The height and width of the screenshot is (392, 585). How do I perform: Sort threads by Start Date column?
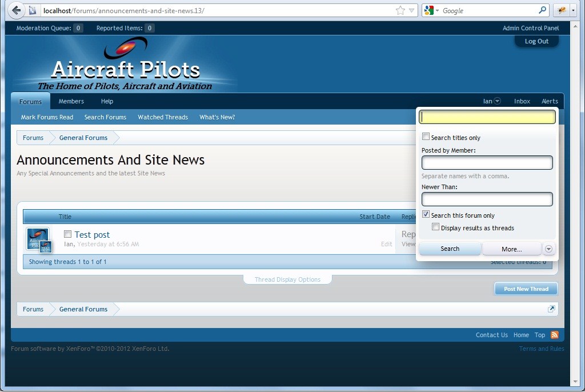[375, 217]
